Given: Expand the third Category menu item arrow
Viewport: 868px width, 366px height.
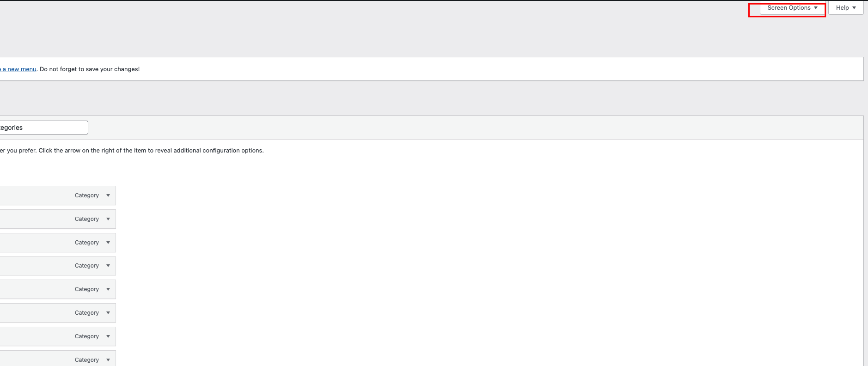Looking at the screenshot, I should (108, 243).
